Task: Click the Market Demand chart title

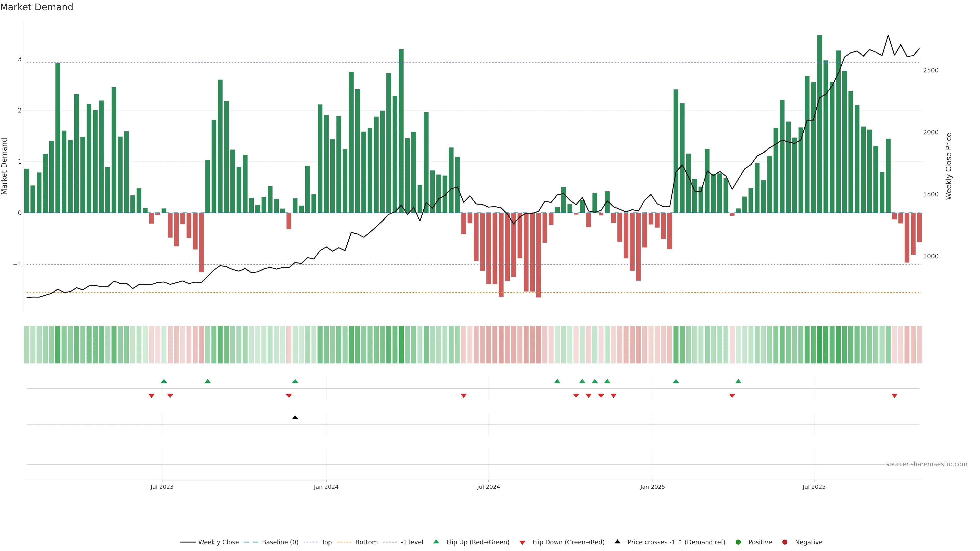Action: pos(36,7)
